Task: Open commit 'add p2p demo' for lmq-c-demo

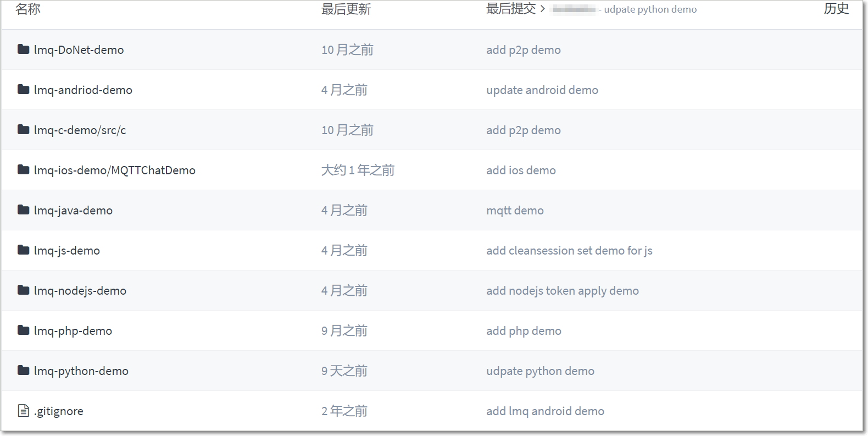Action: pyautogui.click(x=524, y=130)
